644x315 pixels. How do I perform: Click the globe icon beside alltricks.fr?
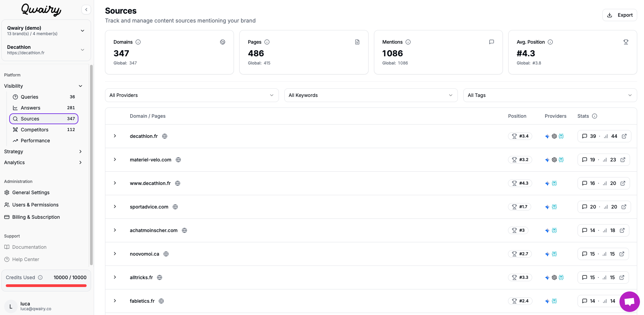pos(160,277)
